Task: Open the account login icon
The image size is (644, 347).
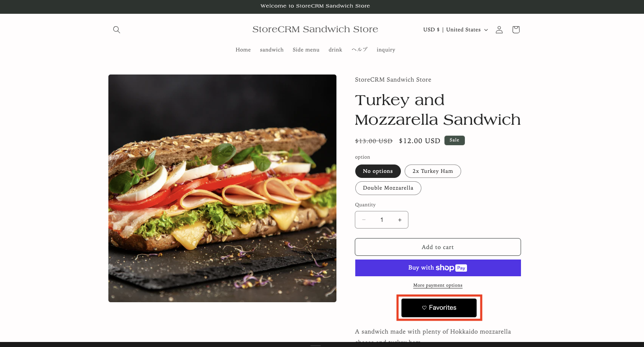Action: pyautogui.click(x=499, y=30)
